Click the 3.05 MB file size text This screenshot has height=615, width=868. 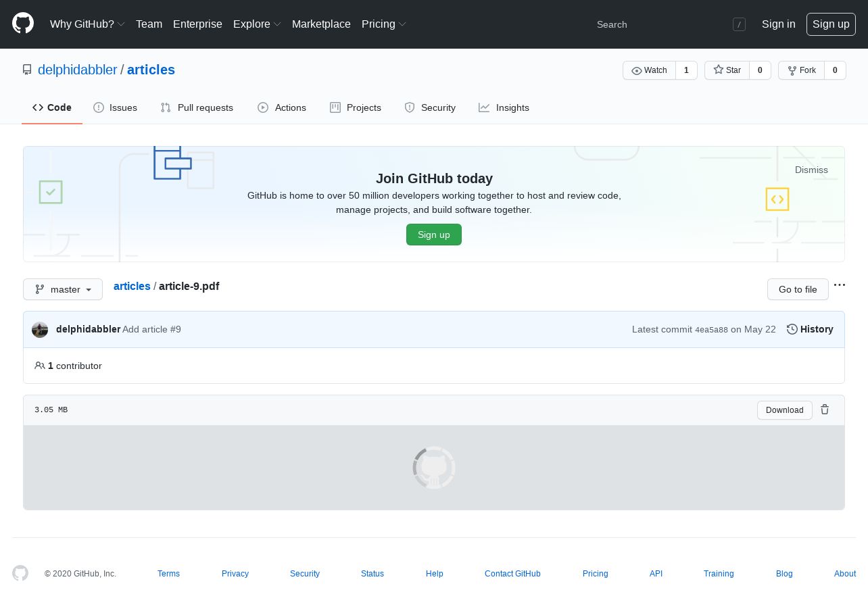click(51, 410)
